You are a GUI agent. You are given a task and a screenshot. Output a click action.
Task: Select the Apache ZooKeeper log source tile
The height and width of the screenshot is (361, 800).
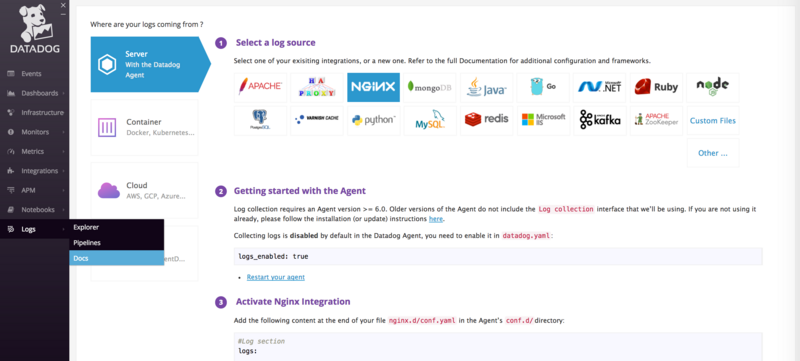click(656, 120)
